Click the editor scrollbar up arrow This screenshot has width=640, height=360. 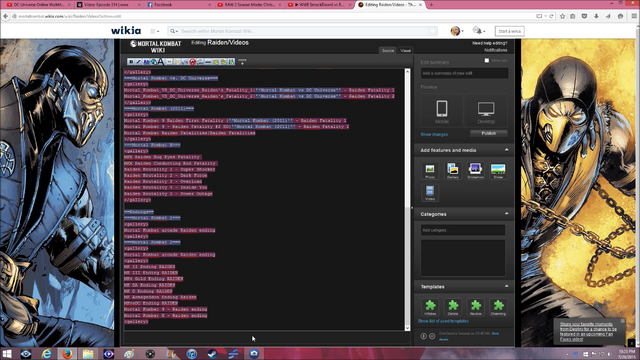[407, 71]
